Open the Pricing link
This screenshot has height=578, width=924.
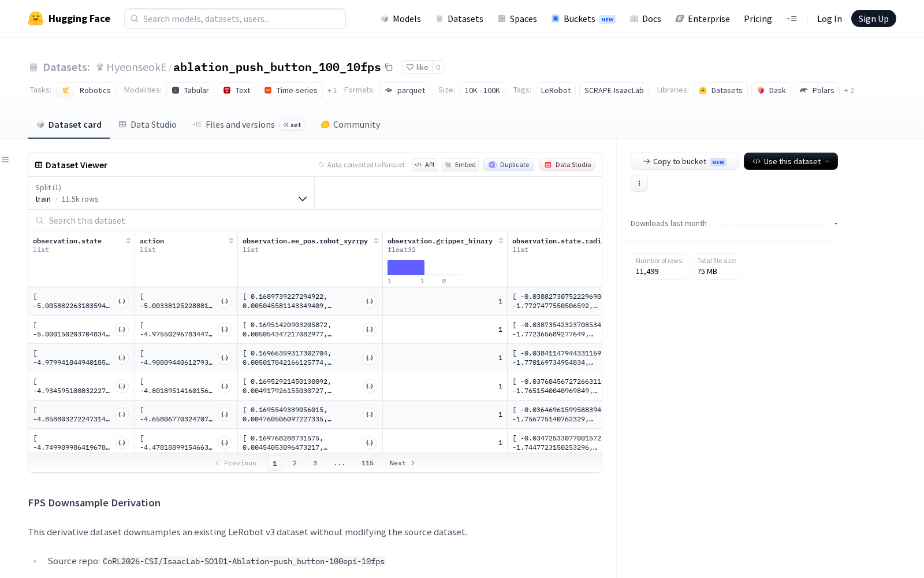click(758, 18)
